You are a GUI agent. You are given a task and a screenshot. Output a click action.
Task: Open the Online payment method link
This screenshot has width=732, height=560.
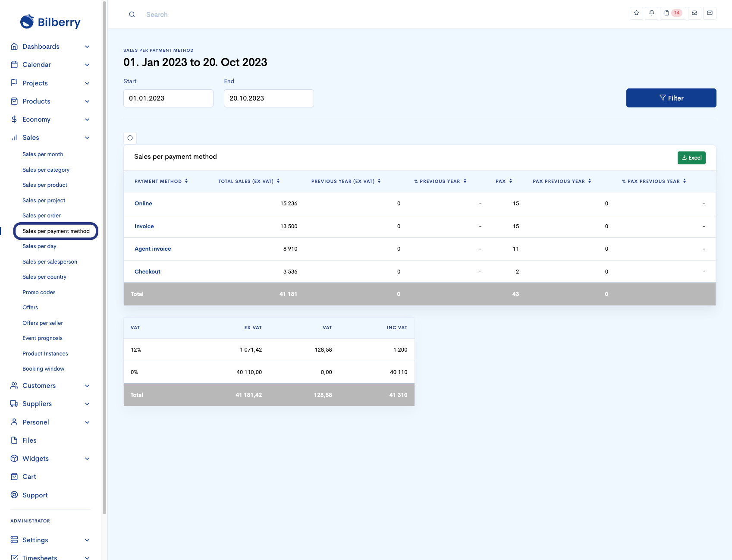tap(143, 204)
